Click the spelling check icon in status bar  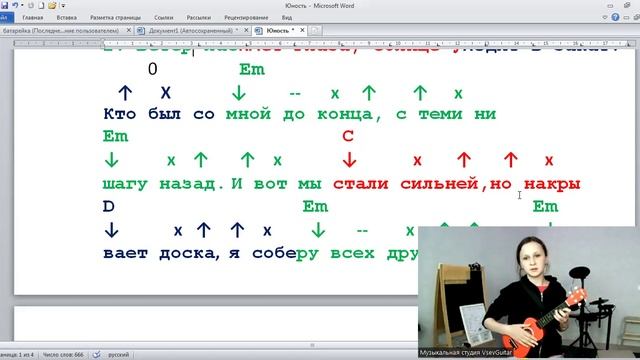[97, 355]
